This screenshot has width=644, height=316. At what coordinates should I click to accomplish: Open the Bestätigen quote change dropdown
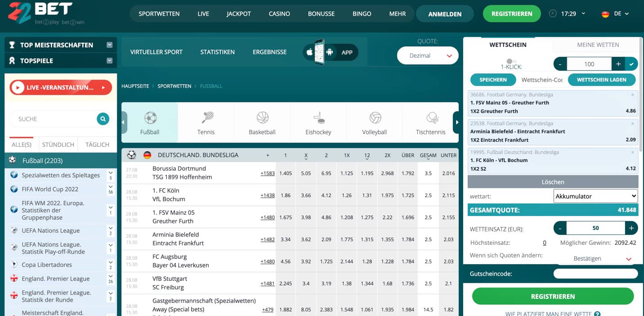[596, 259]
